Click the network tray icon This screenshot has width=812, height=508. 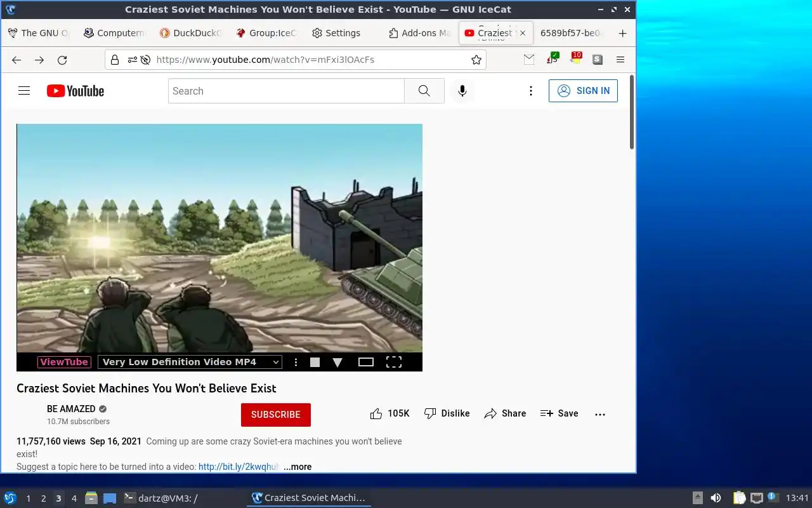coord(756,498)
